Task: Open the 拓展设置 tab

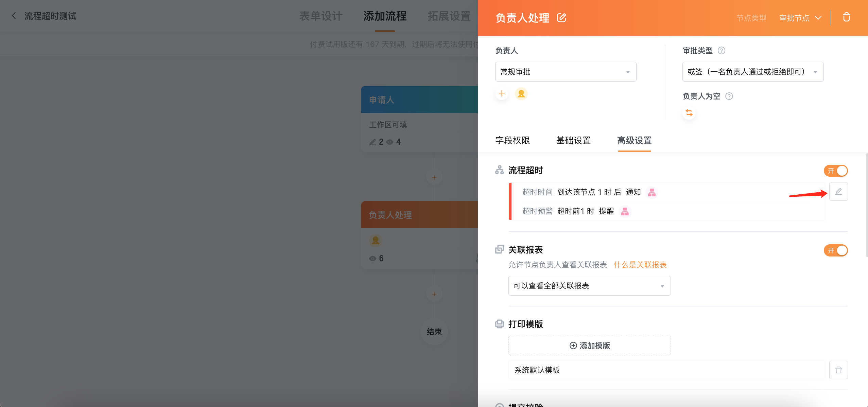Action: [x=449, y=16]
